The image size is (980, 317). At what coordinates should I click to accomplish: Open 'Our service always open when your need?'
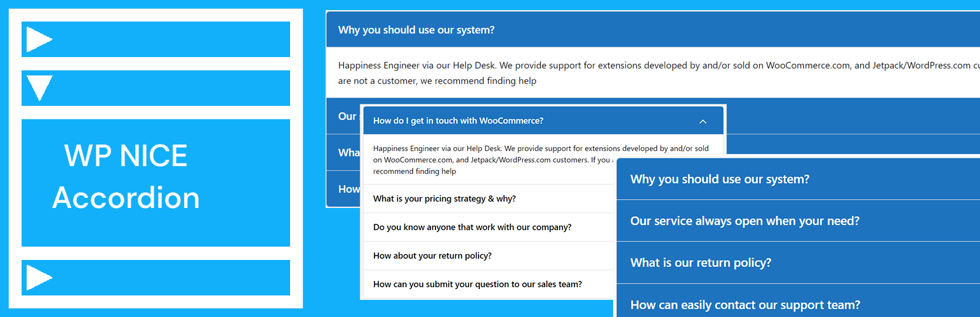(x=798, y=221)
